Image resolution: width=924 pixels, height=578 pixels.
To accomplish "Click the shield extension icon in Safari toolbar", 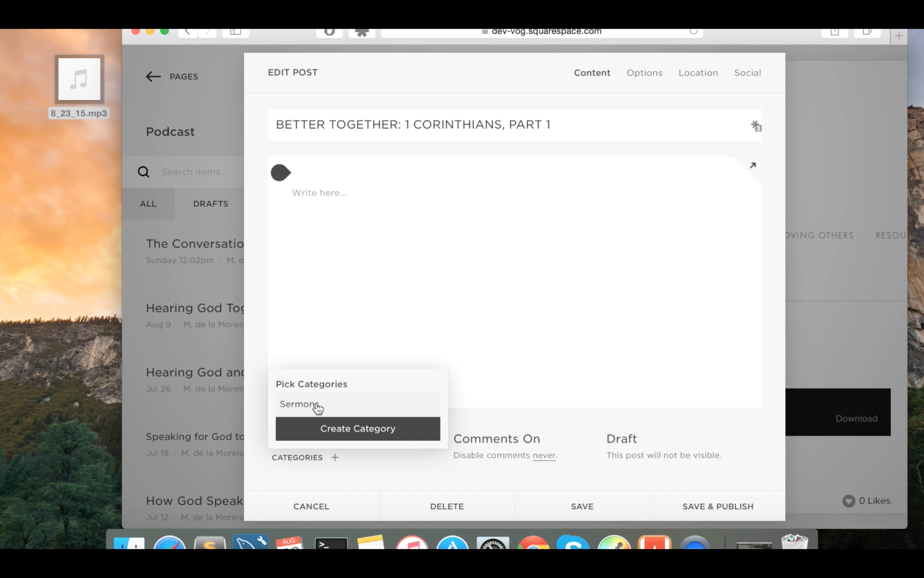I will pos(329,33).
